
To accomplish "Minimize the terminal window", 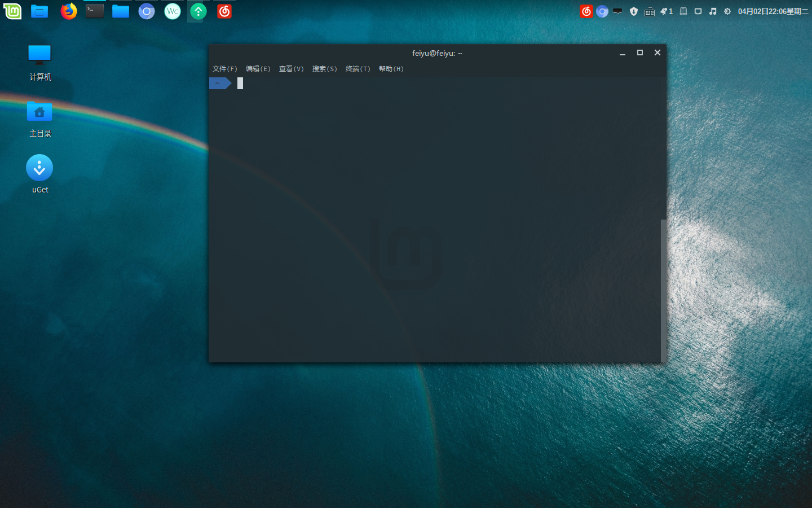I will click(x=623, y=53).
